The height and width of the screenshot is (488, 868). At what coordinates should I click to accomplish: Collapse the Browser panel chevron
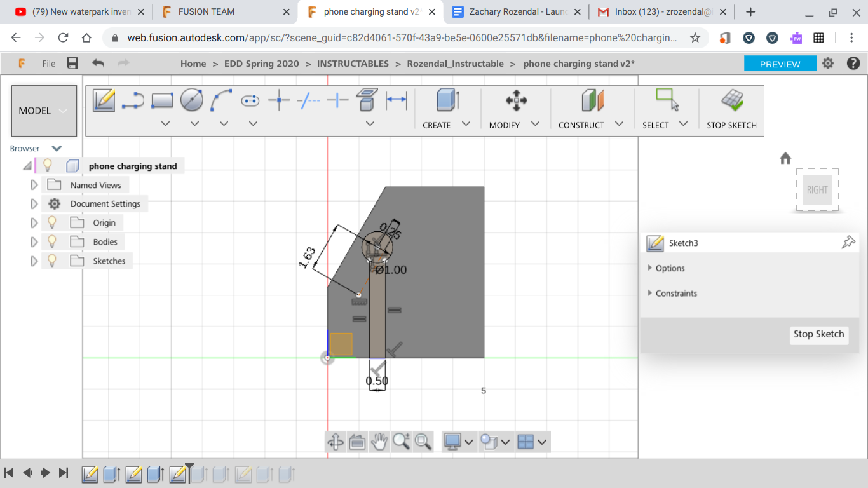click(x=57, y=149)
